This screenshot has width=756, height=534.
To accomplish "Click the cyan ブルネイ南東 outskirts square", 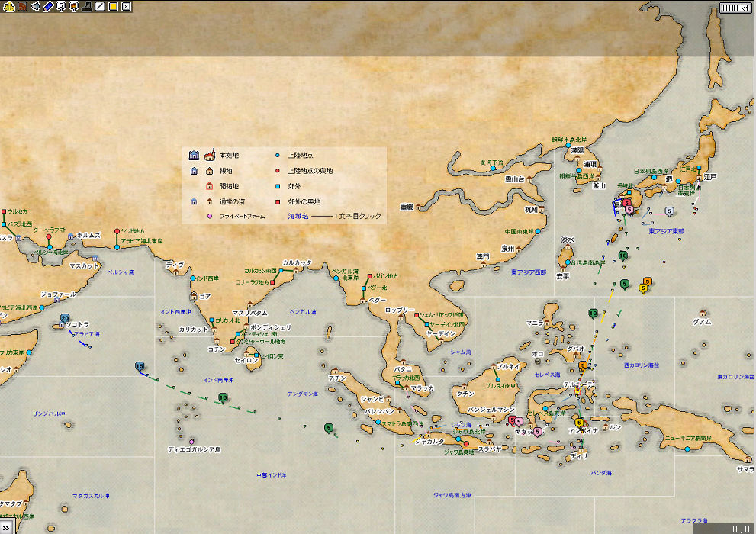I will tap(497, 380).
